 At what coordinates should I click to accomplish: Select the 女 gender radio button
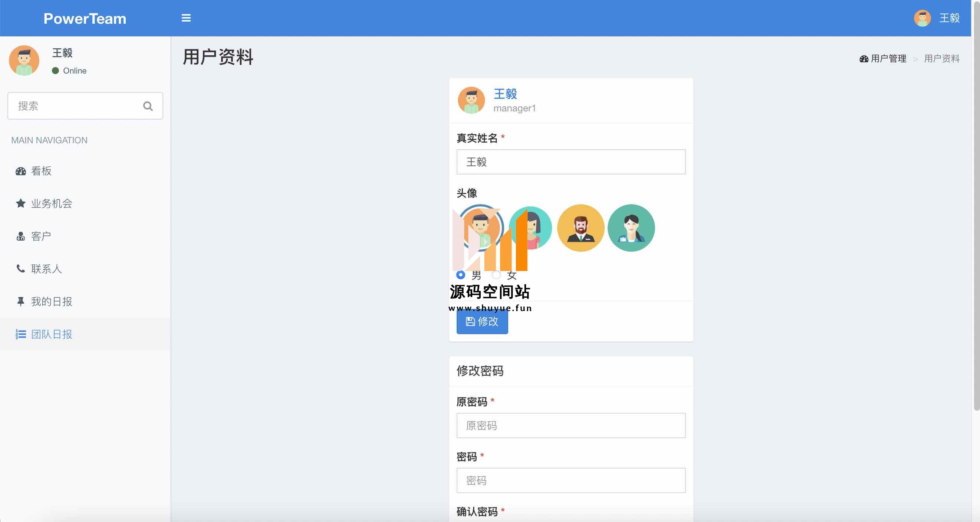[x=496, y=274]
